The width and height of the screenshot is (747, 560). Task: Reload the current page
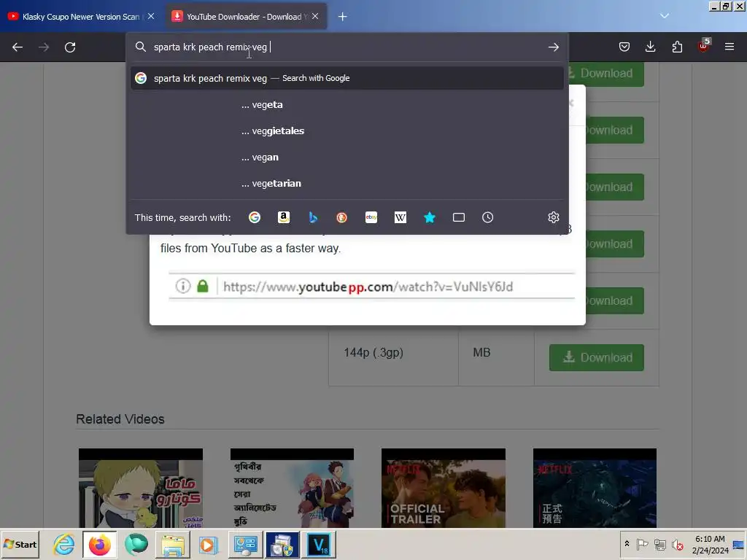coord(70,47)
